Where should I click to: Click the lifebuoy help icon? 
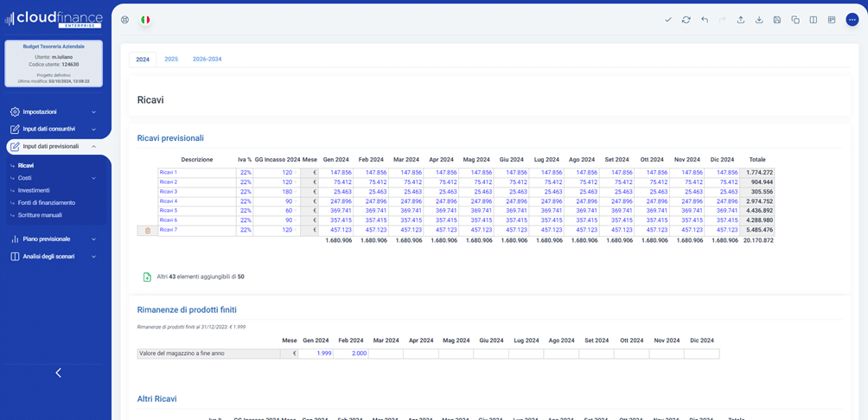click(x=125, y=20)
